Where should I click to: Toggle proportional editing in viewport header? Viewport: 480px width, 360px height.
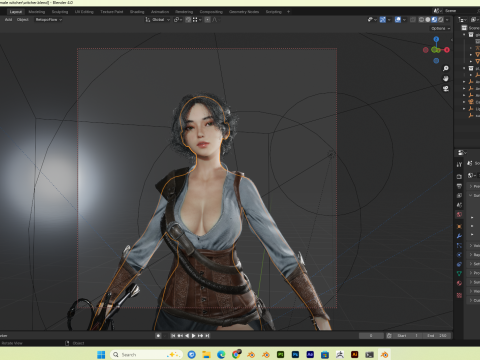(208, 20)
